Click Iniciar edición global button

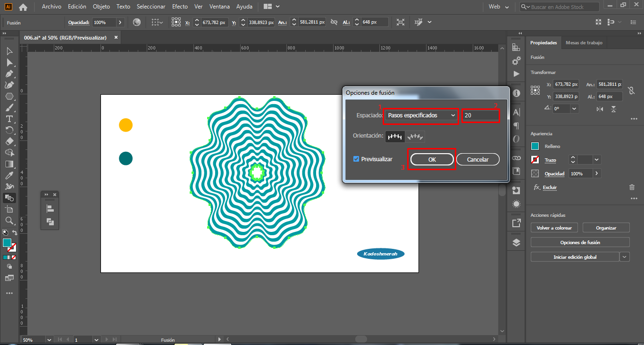tap(575, 257)
